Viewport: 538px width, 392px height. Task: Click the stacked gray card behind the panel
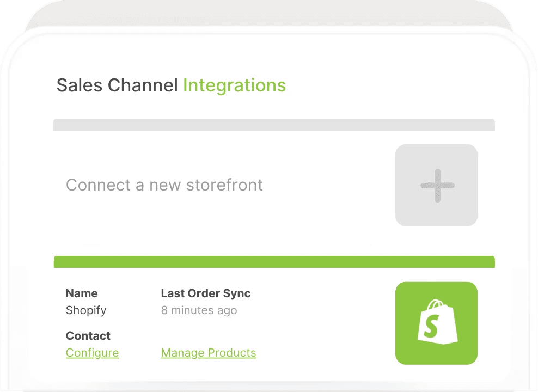coord(269,14)
